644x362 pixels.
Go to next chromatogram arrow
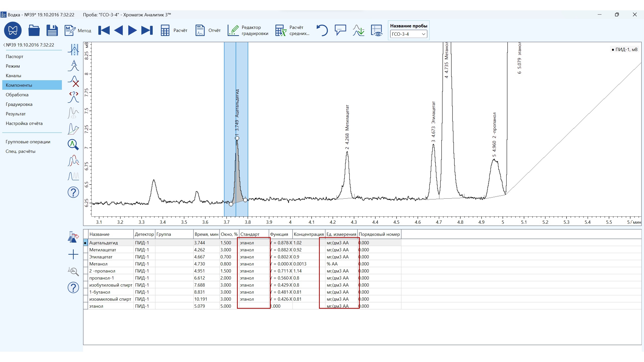[x=132, y=30]
